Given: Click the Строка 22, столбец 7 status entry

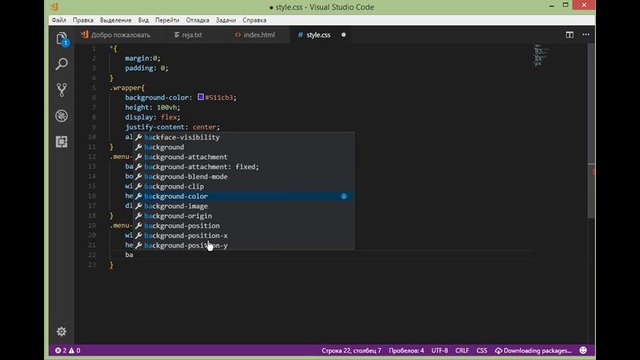Looking at the screenshot, I should [x=351, y=350].
